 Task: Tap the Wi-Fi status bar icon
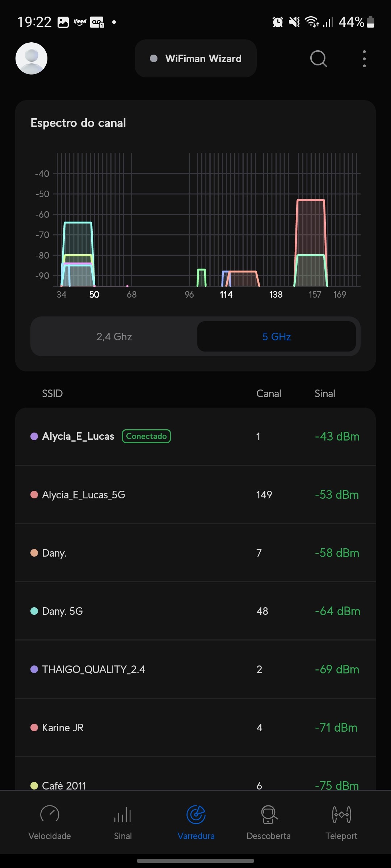(312, 22)
